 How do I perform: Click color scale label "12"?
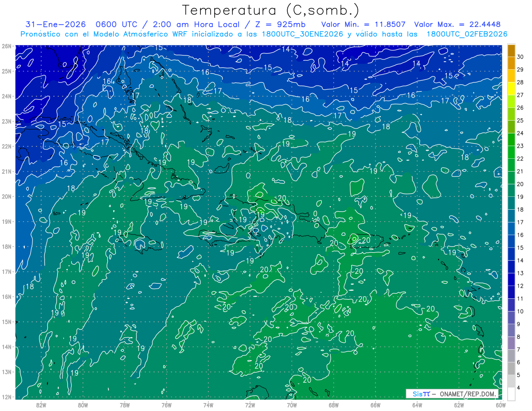click(x=520, y=286)
